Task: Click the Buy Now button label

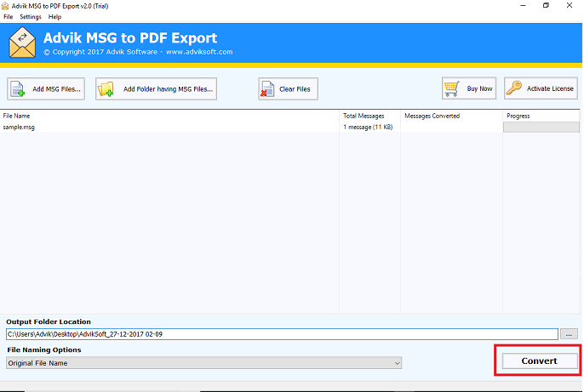Action: click(x=480, y=88)
